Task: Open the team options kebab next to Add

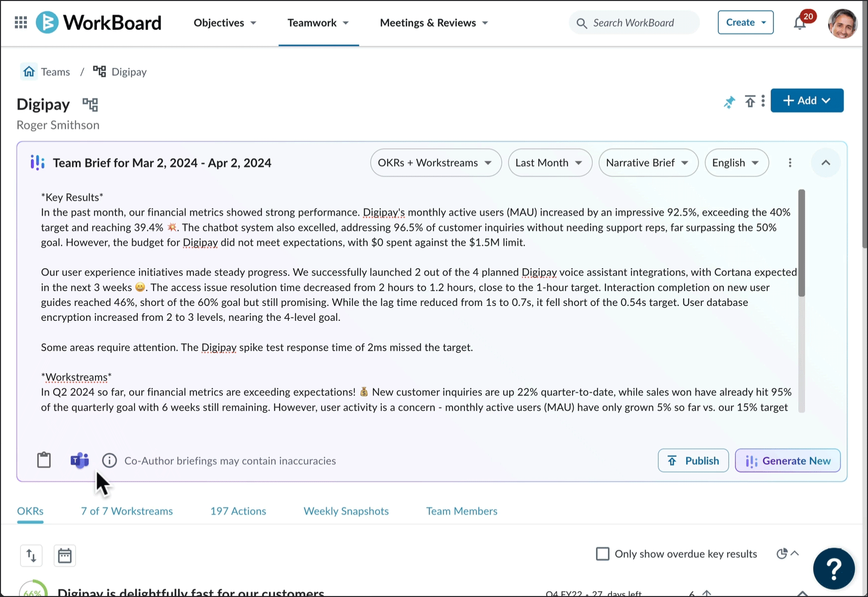Action: click(763, 101)
